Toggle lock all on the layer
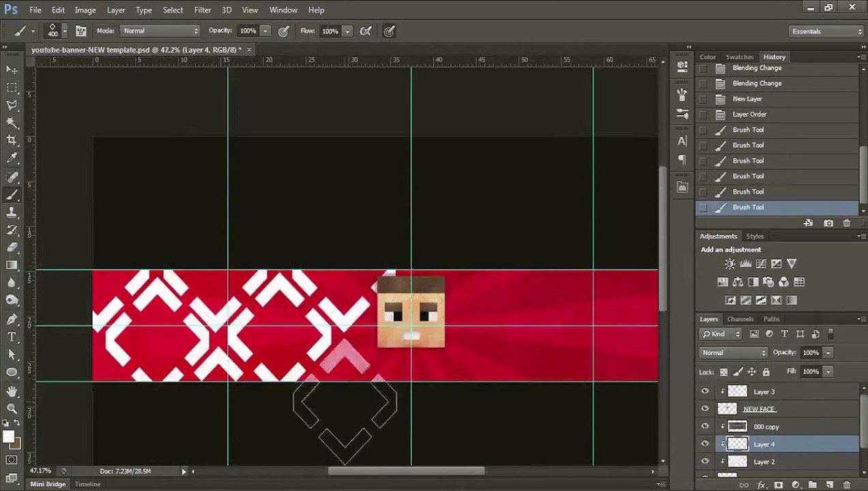 point(766,372)
